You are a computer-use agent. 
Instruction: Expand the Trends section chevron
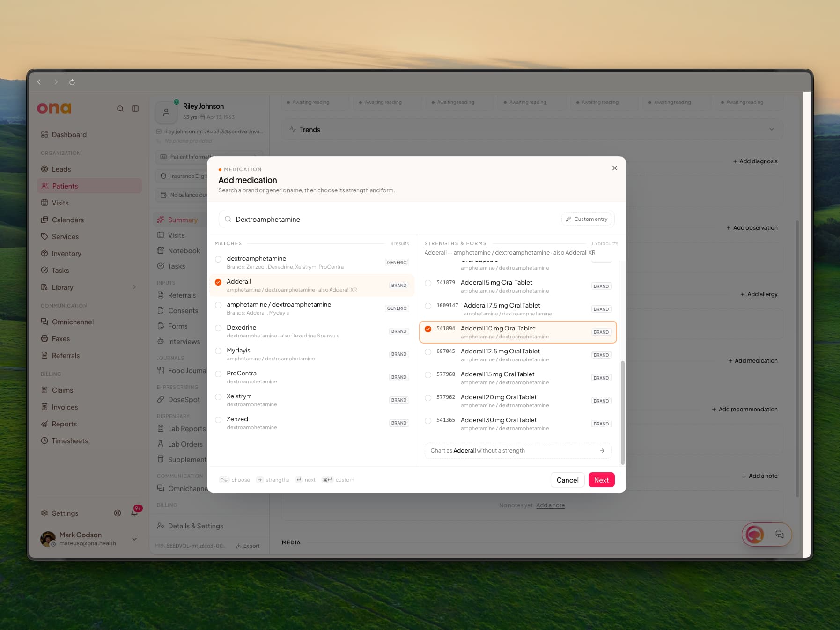tap(772, 130)
